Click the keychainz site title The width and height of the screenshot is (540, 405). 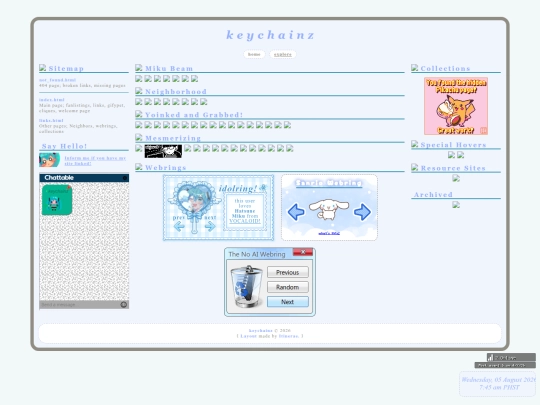pyautogui.click(x=270, y=35)
